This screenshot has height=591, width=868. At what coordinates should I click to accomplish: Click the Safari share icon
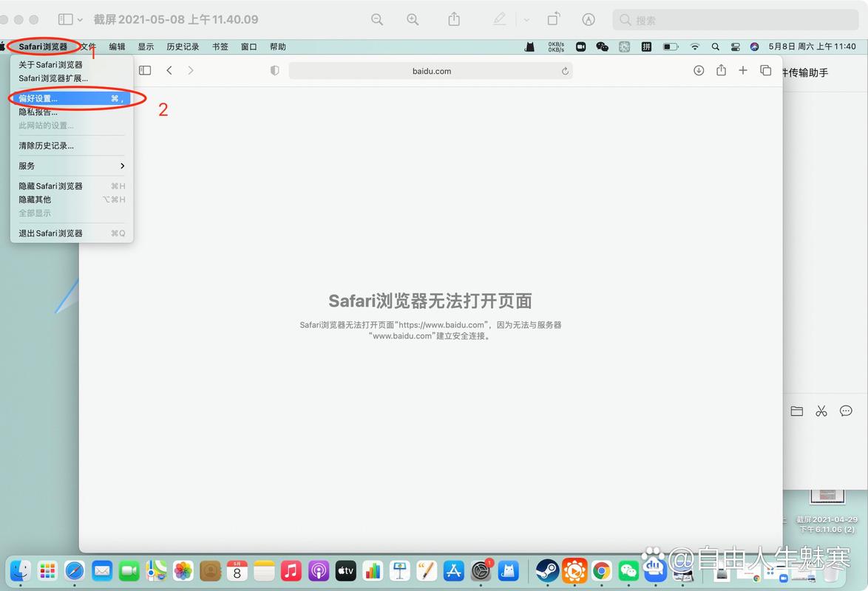721,70
